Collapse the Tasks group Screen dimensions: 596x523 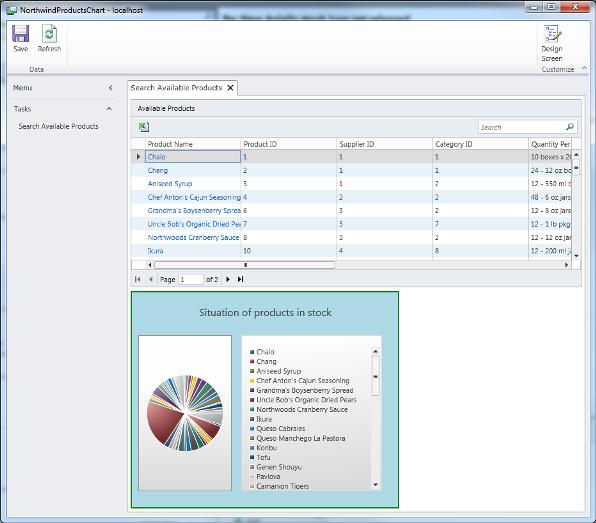point(109,109)
